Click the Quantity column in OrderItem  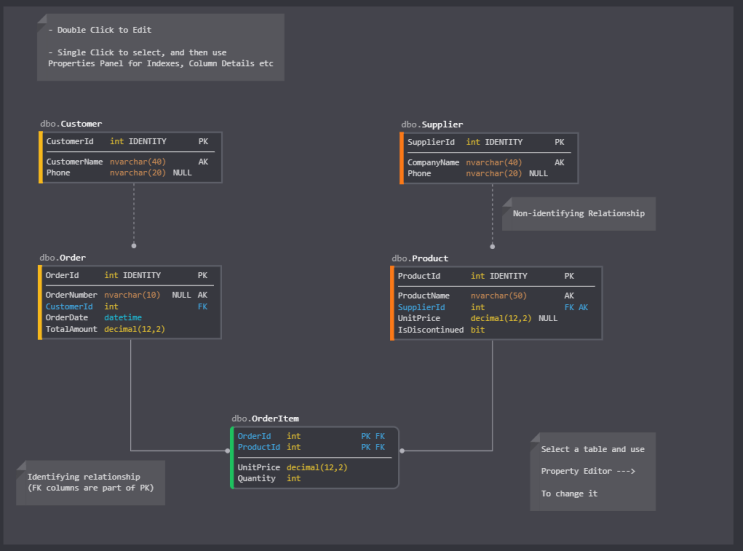257,478
